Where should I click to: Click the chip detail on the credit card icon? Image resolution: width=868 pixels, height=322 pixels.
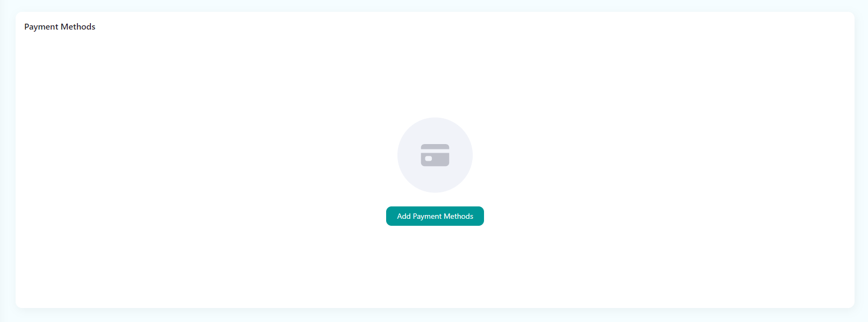[429, 159]
